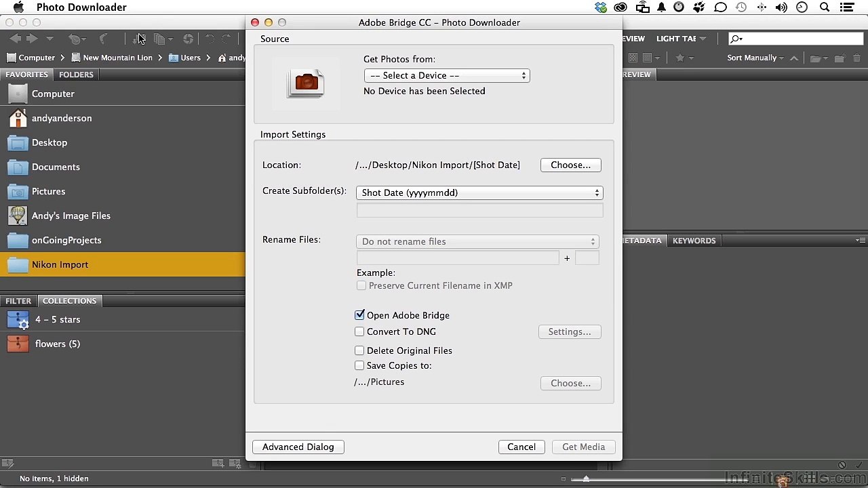Screen dimensions: 868x488
Task: Click the andyanderson home icon
Action: 18,118
